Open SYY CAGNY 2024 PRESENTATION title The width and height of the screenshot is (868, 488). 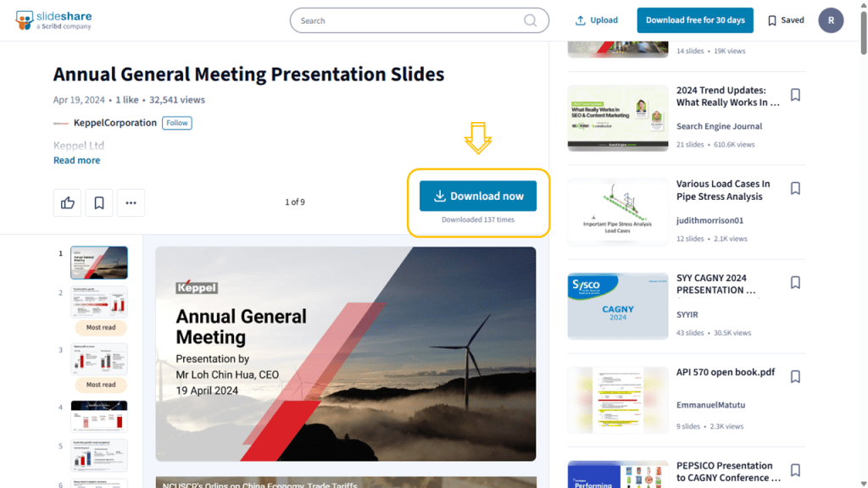[x=715, y=284]
